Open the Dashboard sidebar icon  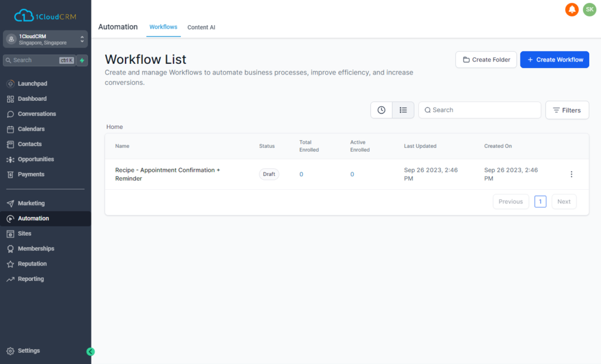(32, 98)
